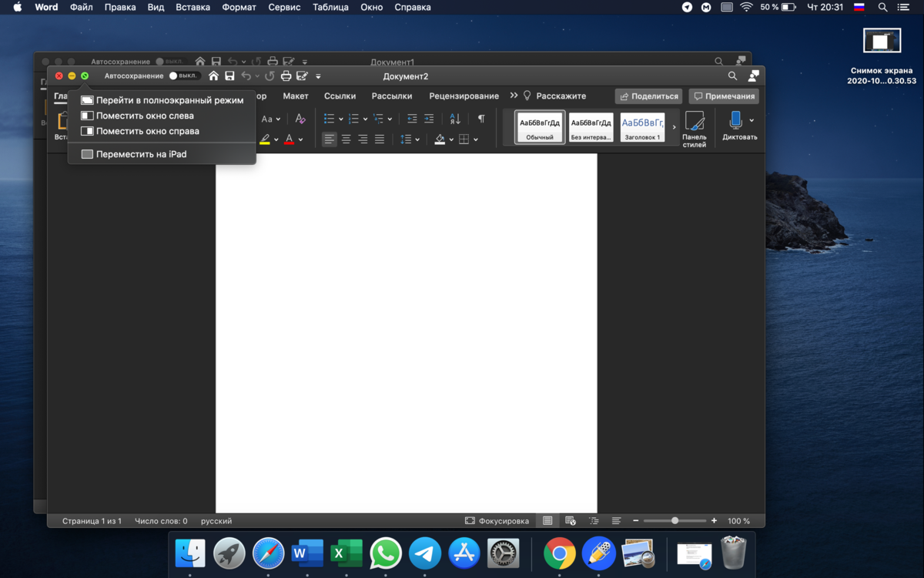Apply yellow text highlight color

pos(265,139)
